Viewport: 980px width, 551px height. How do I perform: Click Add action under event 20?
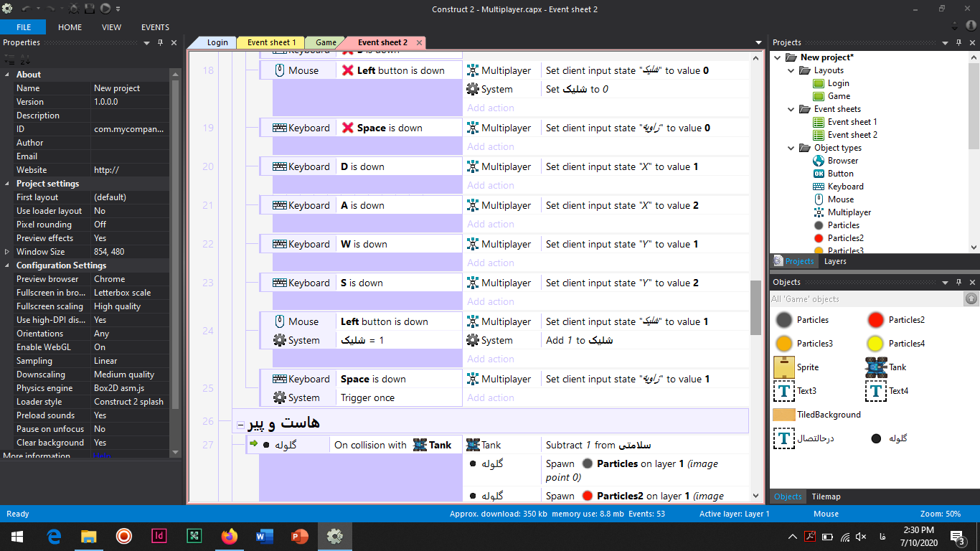coord(491,185)
